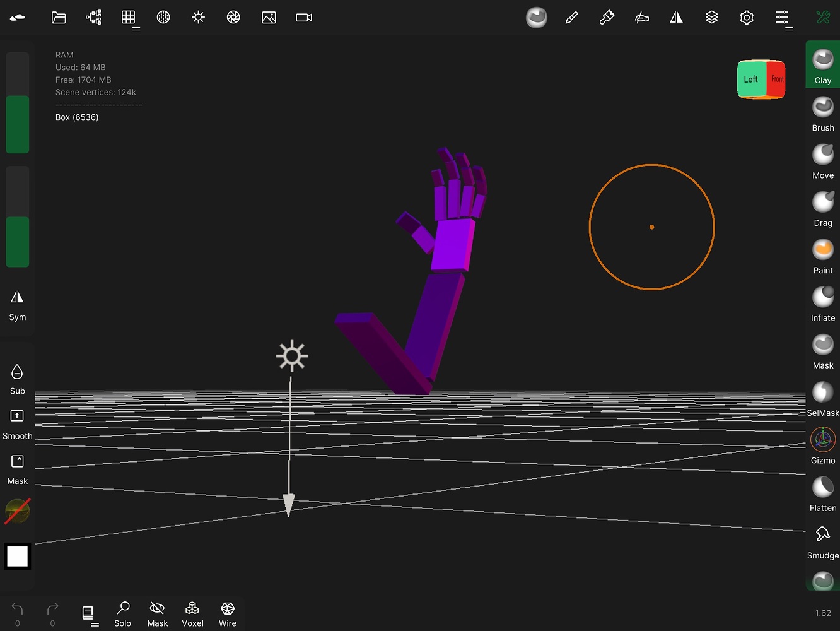Screen dimensions: 840x631
Task: Click the Left face of view cube
Action: click(x=751, y=80)
